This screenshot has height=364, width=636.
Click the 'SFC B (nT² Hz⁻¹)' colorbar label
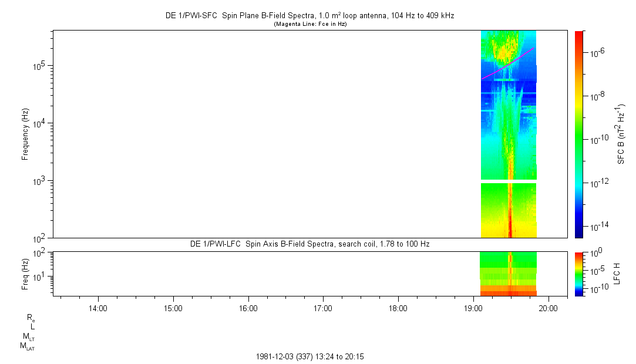(x=621, y=134)
